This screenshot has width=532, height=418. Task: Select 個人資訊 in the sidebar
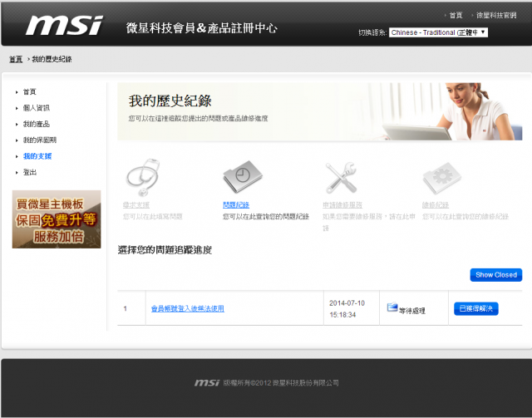click(x=37, y=108)
